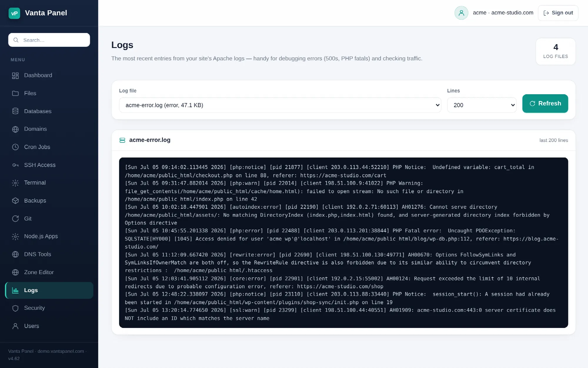Click the DNS Tools globe icon
The height and width of the screenshot is (368, 588).
(15, 254)
